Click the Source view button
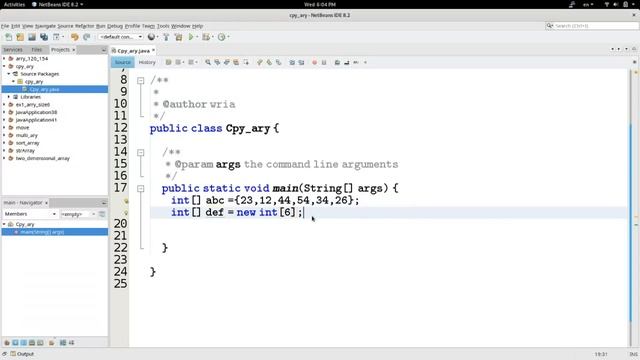Viewport: 640px width, 360px height. (122, 62)
